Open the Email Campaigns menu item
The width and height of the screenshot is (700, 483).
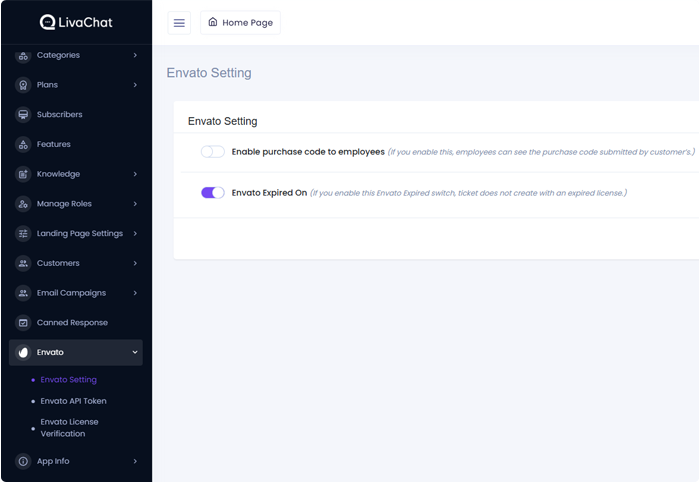pos(70,293)
